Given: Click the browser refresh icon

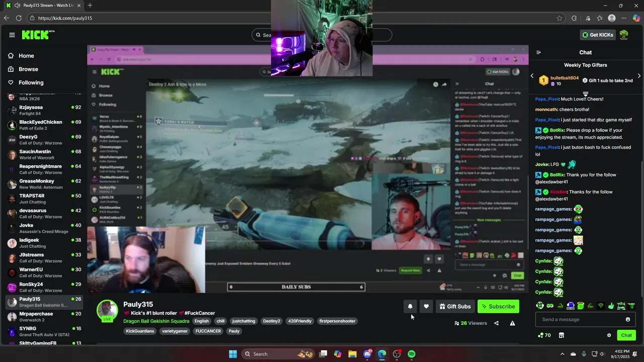Looking at the screenshot, I should coord(19,18).
